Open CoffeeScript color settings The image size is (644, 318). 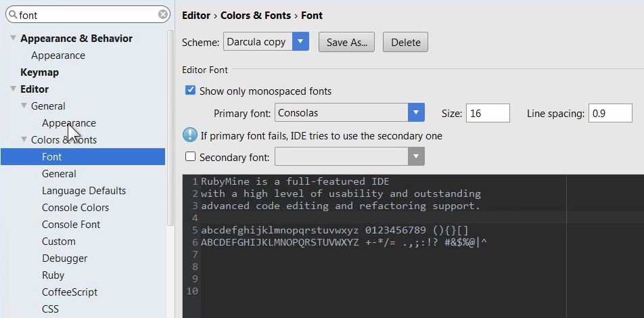pos(70,292)
